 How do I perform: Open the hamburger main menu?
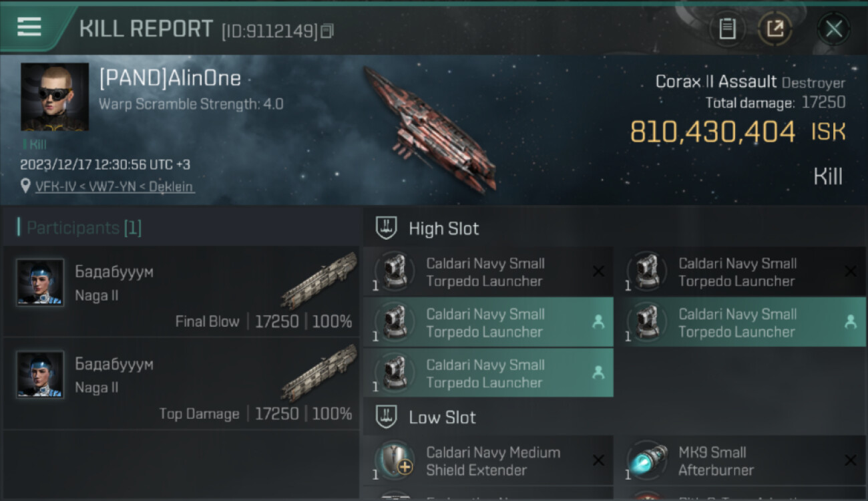click(x=29, y=27)
